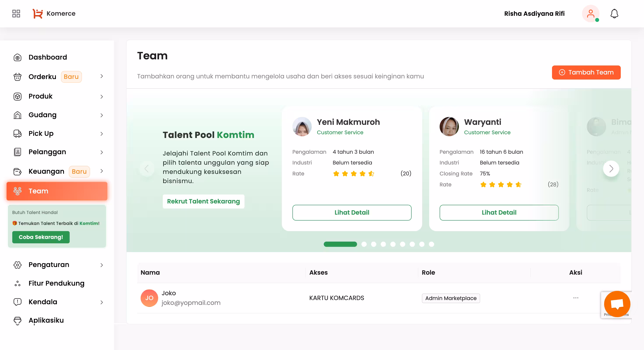
Task: Open the Fitur Pendukung menu
Action: point(56,283)
